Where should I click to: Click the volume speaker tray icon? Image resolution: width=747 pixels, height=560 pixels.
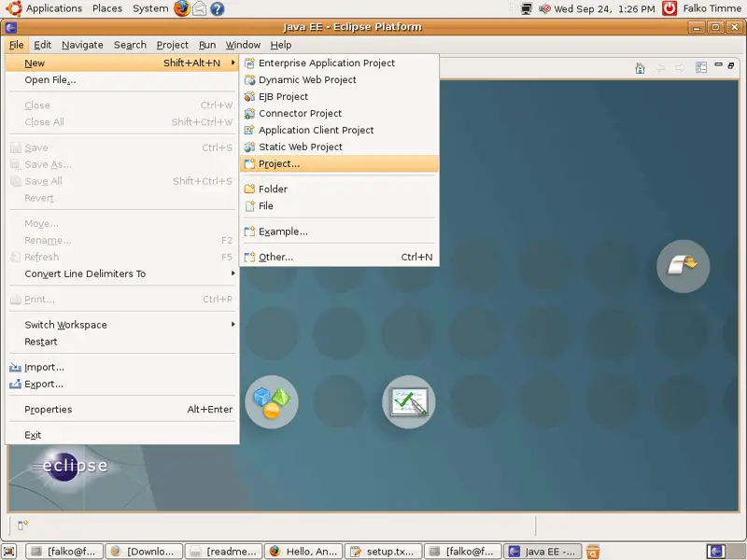544,8
